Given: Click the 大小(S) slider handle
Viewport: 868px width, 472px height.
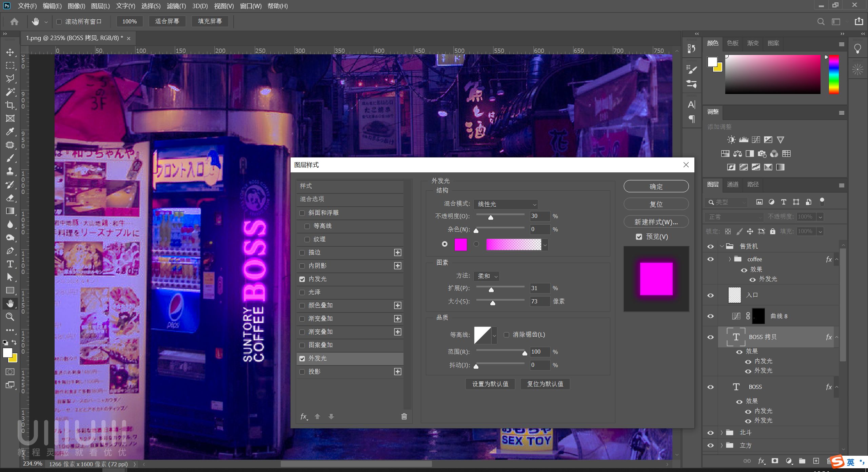Looking at the screenshot, I should click(493, 303).
